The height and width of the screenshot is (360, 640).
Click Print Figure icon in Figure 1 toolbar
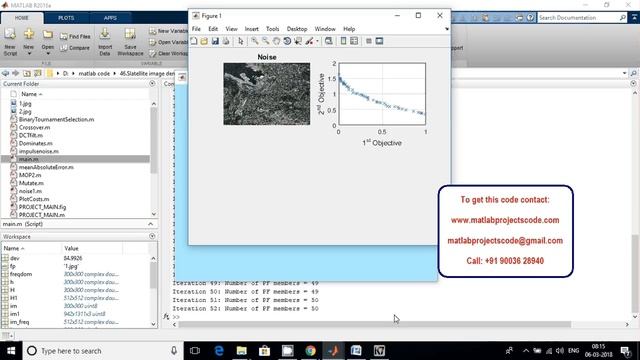(226, 41)
